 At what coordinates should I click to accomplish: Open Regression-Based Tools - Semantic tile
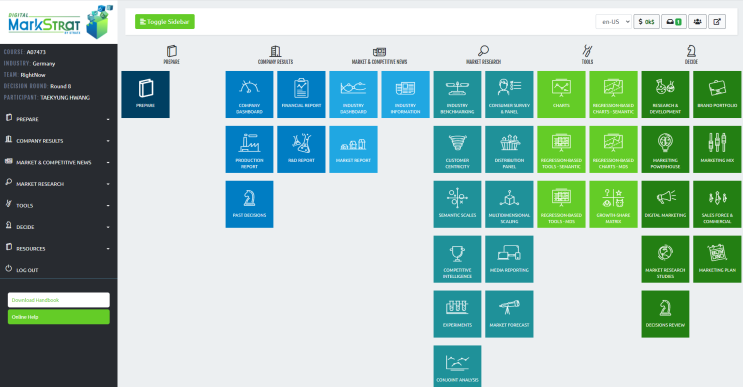pos(562,149)
